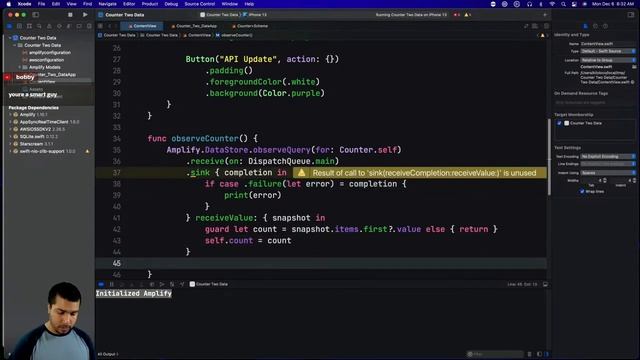The width and height of the screenshot is (640, 360).
Task: Open the All Output console filter dropdown
Action: click(108, 354)
